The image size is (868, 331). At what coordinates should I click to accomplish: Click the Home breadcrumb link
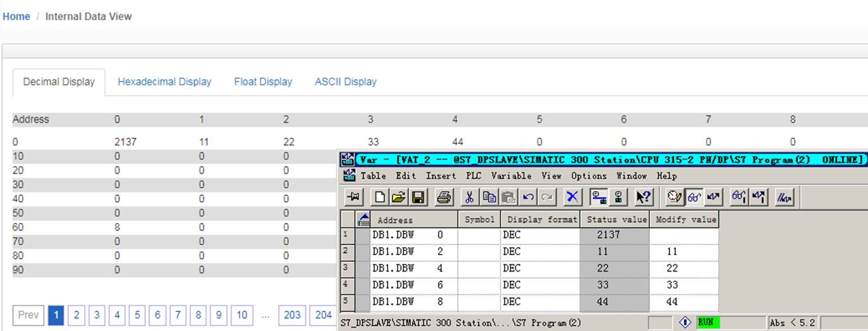[16, 16]
